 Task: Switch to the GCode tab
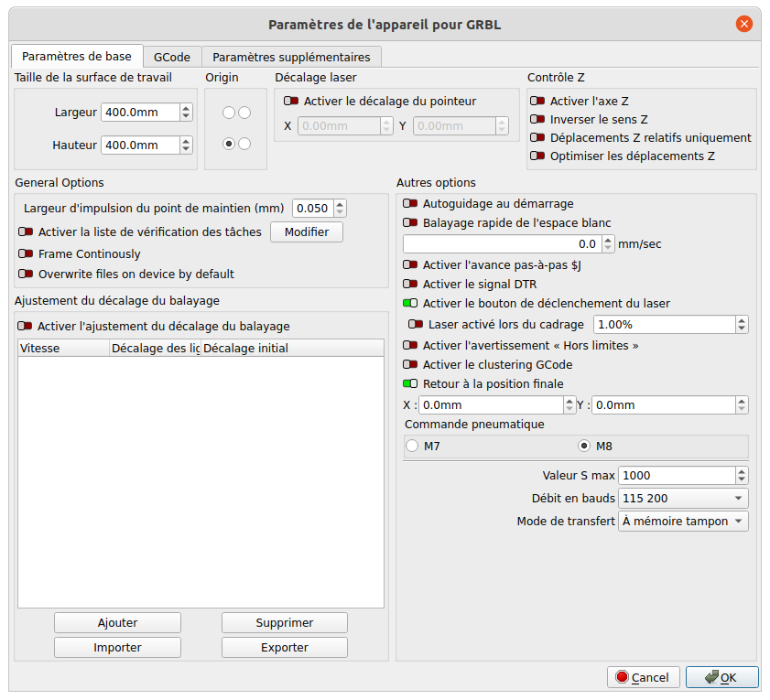tap(172, 57)
